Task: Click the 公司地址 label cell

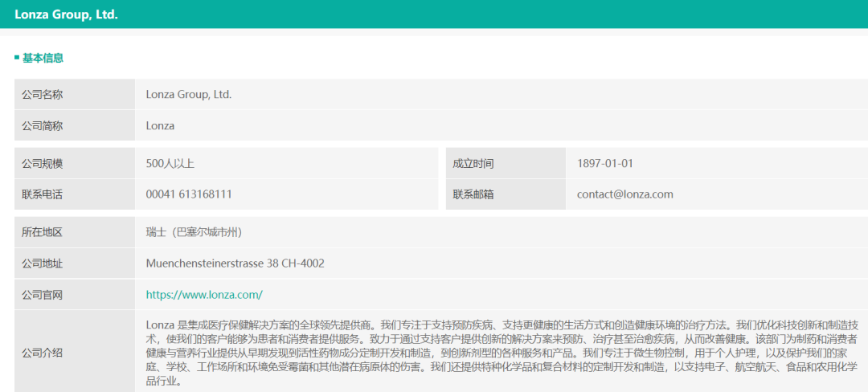Action: (x=75, y=263)
